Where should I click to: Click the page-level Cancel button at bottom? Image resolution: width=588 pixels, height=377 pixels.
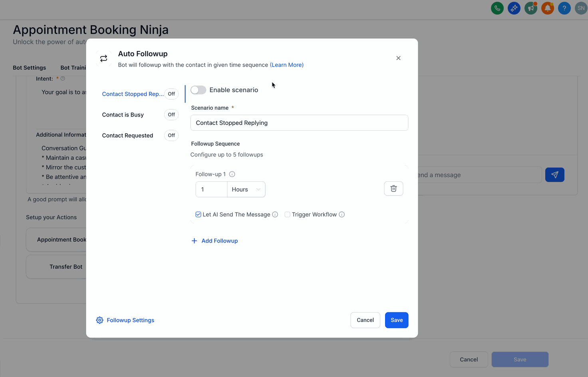[469, 359]
